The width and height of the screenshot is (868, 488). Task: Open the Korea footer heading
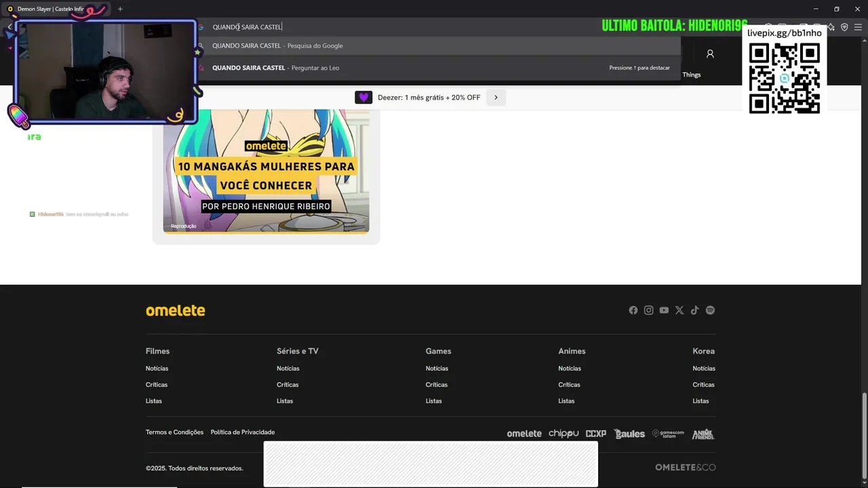click(704, 351)
